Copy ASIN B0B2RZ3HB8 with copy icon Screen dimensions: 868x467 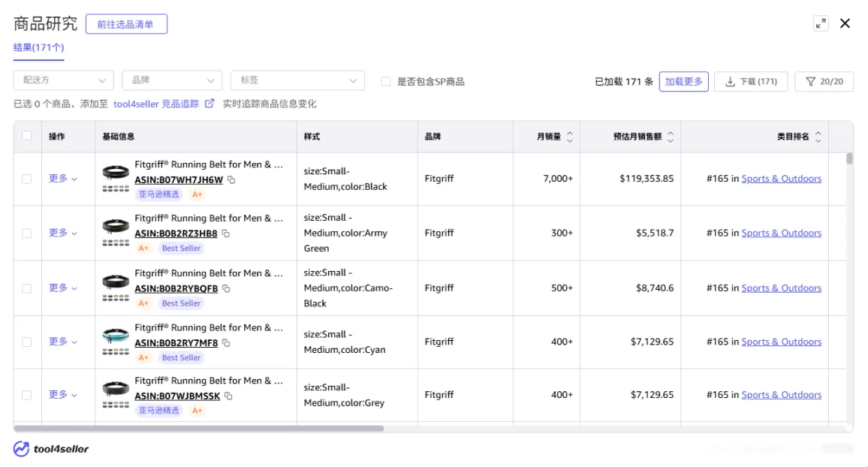(226, 234)
